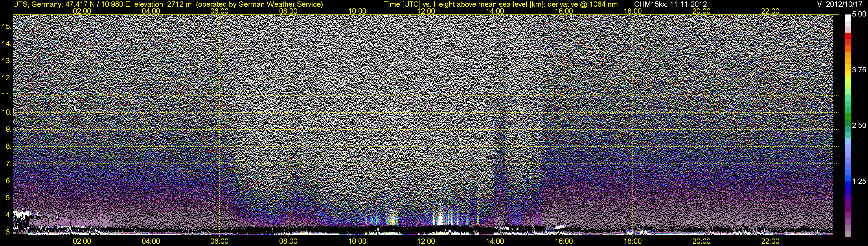The image size is (868, 246).
Task: Click the 16:00 label on the bottom time axis
Action: coord(564,241)
